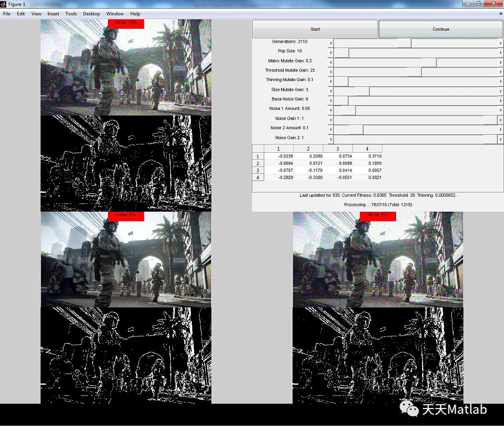The image size is (504, 432).
Task: Select table cell with value -0.1179
Action: (x=308, y=170)
